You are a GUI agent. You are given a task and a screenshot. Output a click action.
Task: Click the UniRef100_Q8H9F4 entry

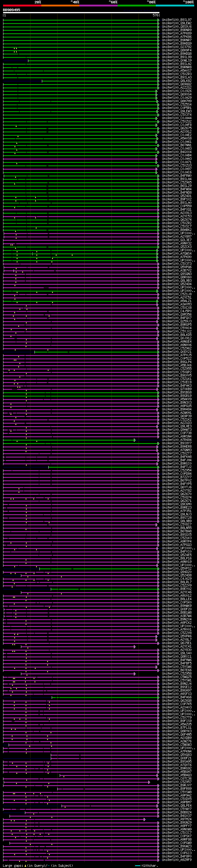[x=177, y=50]
